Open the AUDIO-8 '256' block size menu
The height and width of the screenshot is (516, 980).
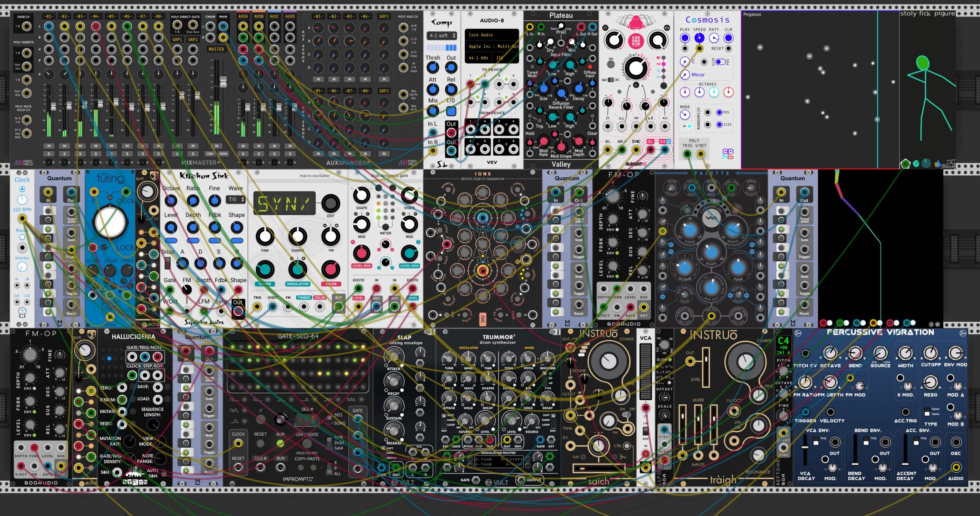coord(505,58)
